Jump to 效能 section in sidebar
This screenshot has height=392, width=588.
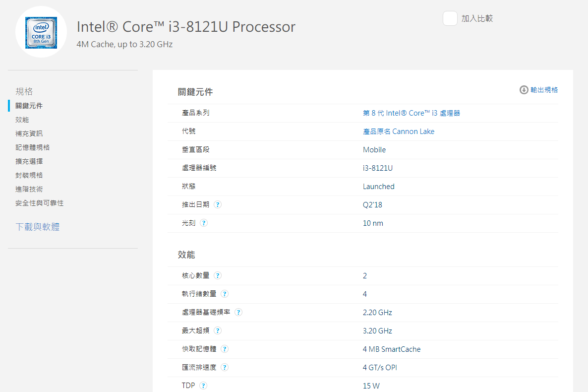[22, 120]
